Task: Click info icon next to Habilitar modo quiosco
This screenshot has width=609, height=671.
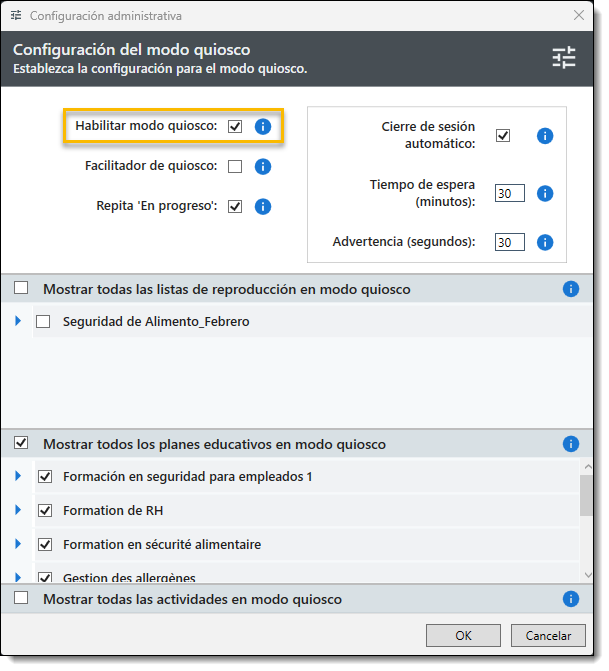Action: [x=263, y=127]
